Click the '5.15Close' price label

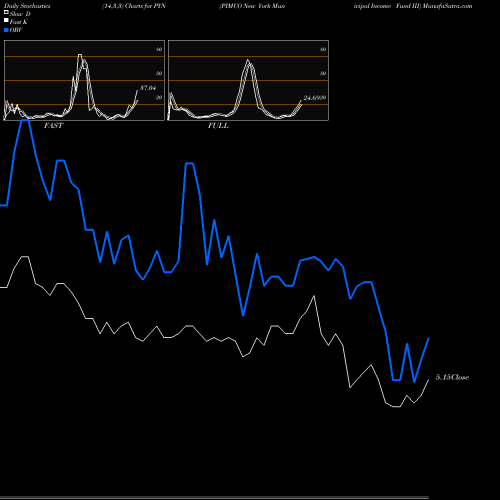point(452,377)
